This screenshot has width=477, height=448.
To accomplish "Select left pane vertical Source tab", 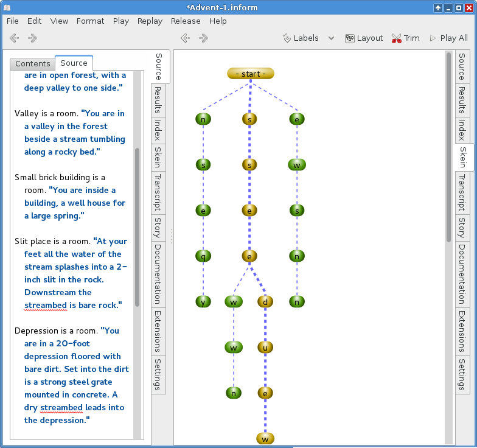I will click(158, 67).
